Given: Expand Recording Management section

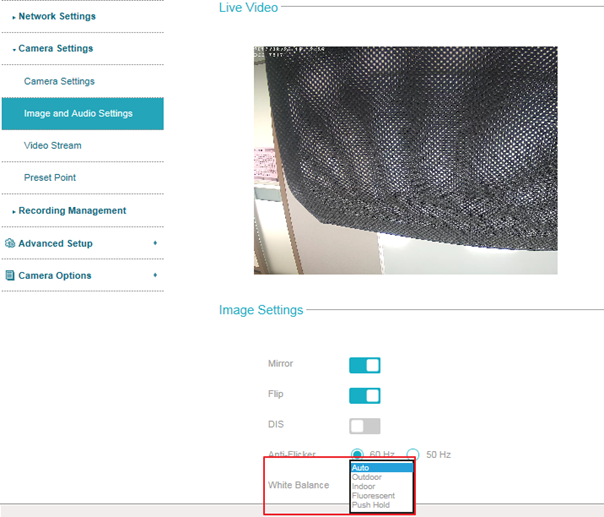Looking at the screenshot, I should tap(72, 211).
